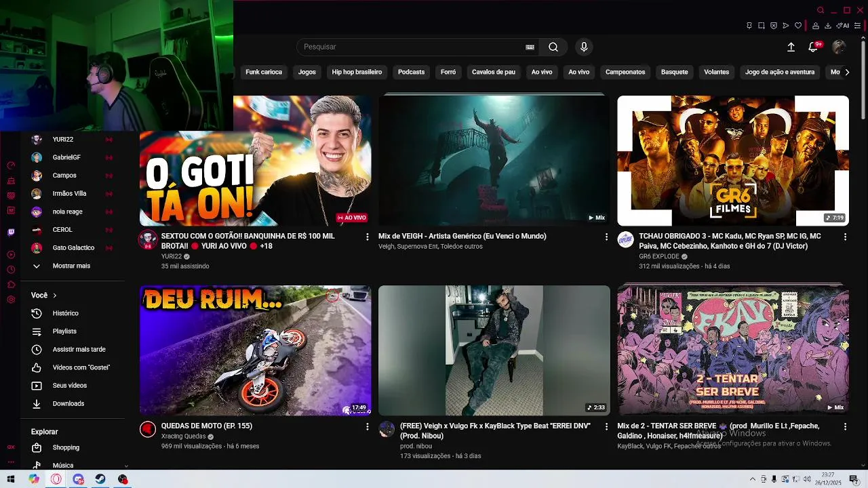The width and height of the screenshot is (868, 488).
Task: Open Discord from the taskbar
Action: click(x=79, y=479)
